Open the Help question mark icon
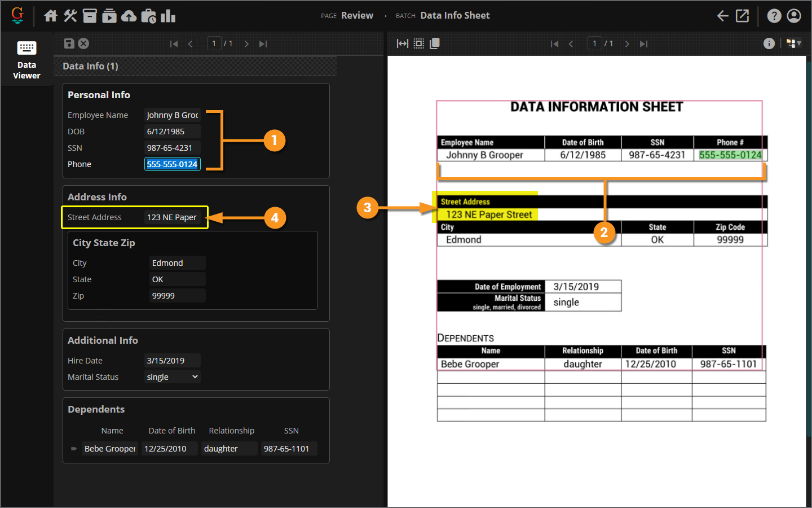 coord(774,16)
